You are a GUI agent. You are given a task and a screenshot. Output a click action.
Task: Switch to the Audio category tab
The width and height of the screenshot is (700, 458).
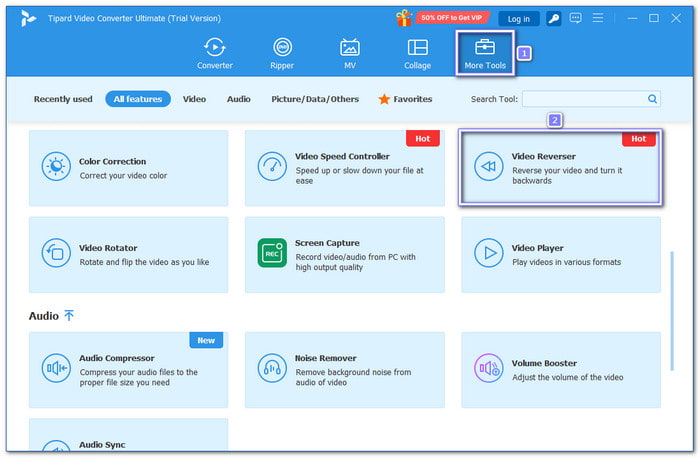(238, 99)
